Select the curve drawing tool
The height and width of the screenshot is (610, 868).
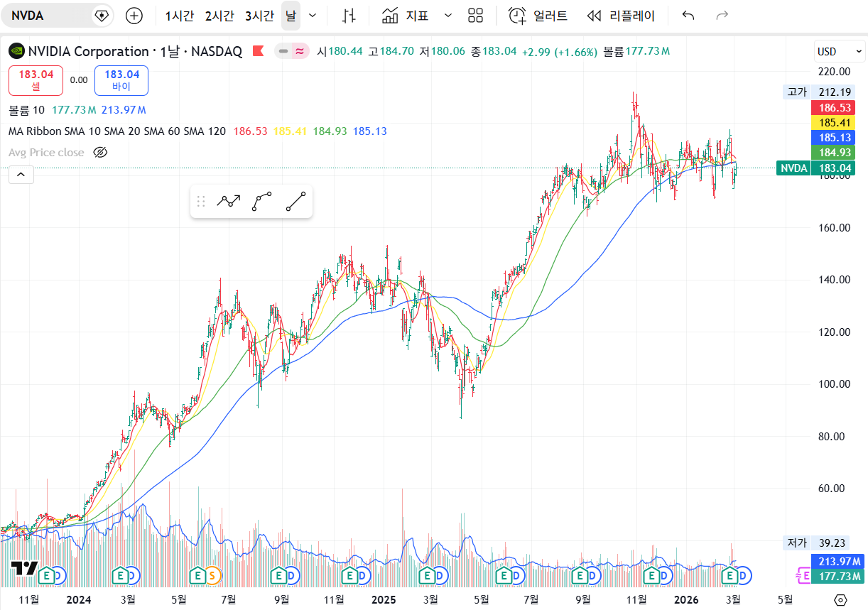[262, 202]
